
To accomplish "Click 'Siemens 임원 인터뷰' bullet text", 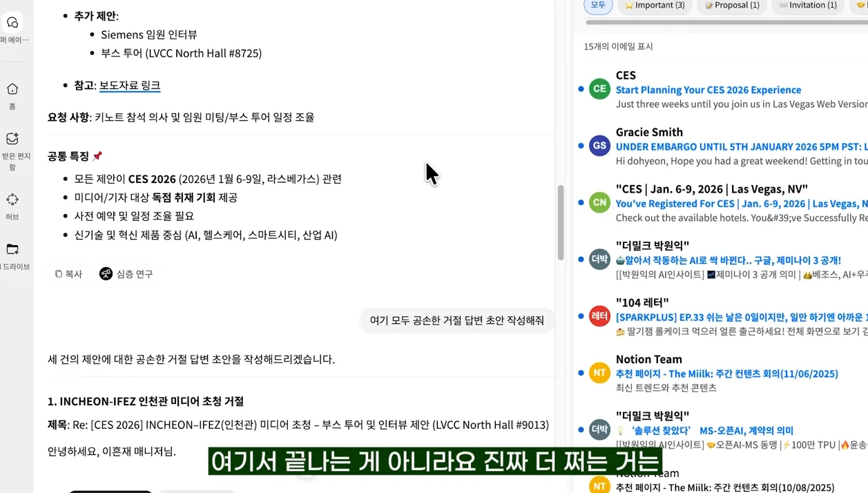I will [x=149, y=35].
